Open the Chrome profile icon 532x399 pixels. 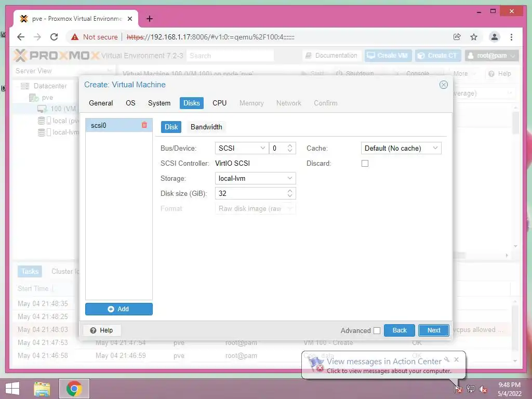click(495, 37)
